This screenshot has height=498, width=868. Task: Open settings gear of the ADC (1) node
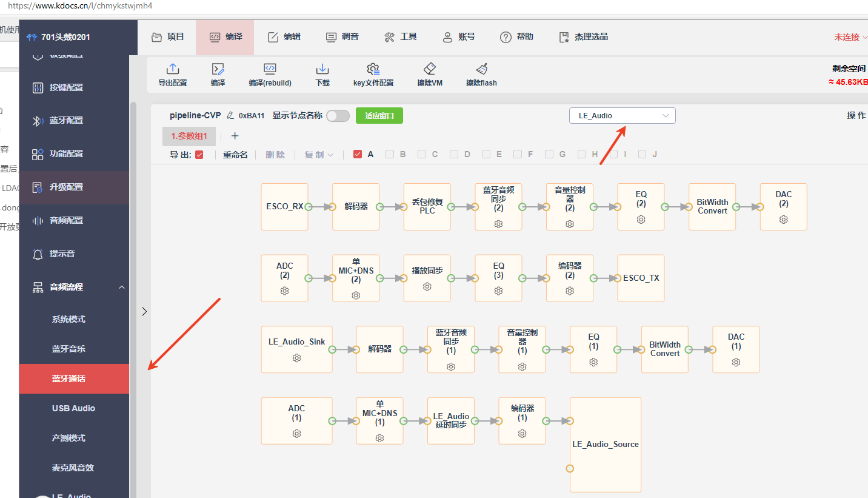pos(297,434)
